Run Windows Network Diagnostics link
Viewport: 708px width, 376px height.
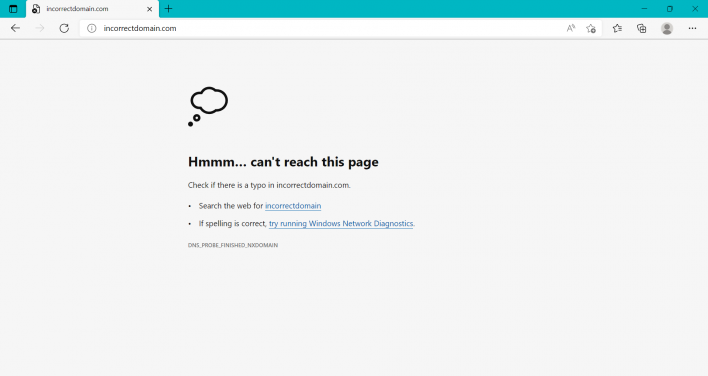341,223
